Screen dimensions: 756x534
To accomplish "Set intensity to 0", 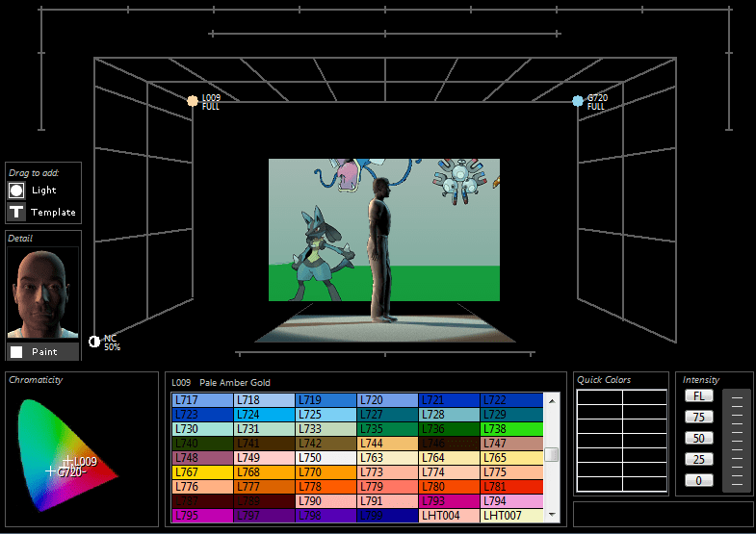I will [698, 480].
